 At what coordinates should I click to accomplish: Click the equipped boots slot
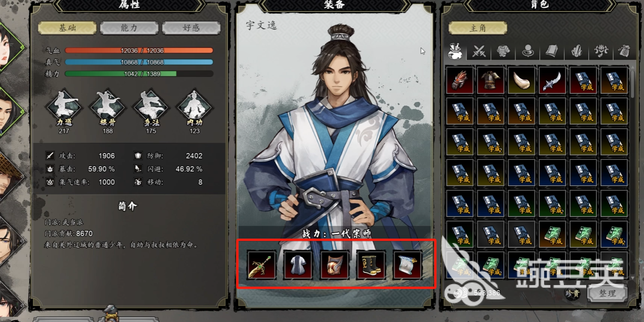point(371,265)
